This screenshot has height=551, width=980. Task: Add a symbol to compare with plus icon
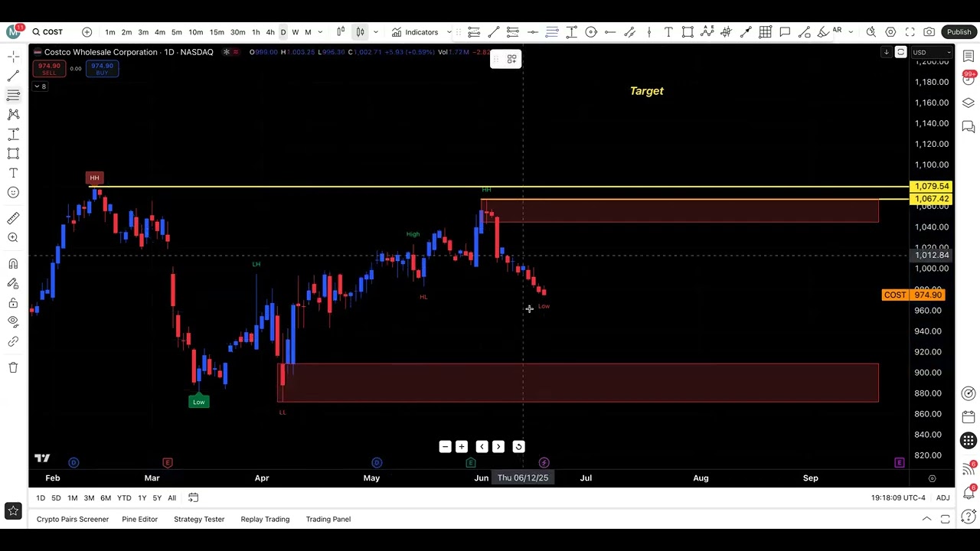tap(87, 32)
